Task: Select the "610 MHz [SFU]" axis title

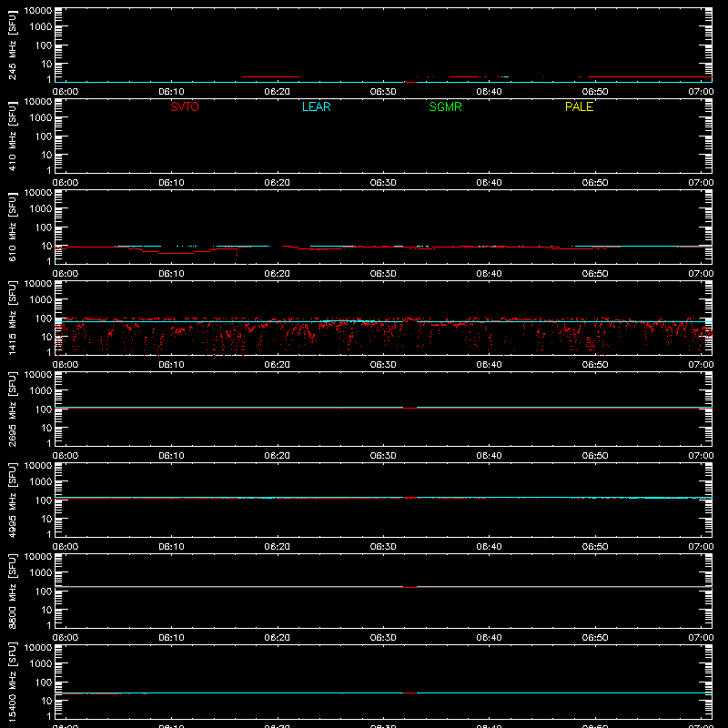Action: tap(13, 227)
